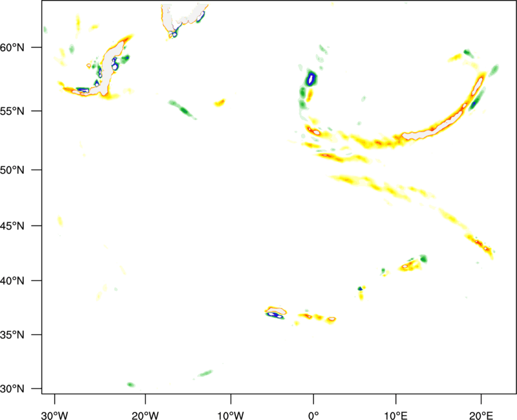
Task: Click the 60°N latitude label
Action: pyautogui.click(x=12, y=47)
